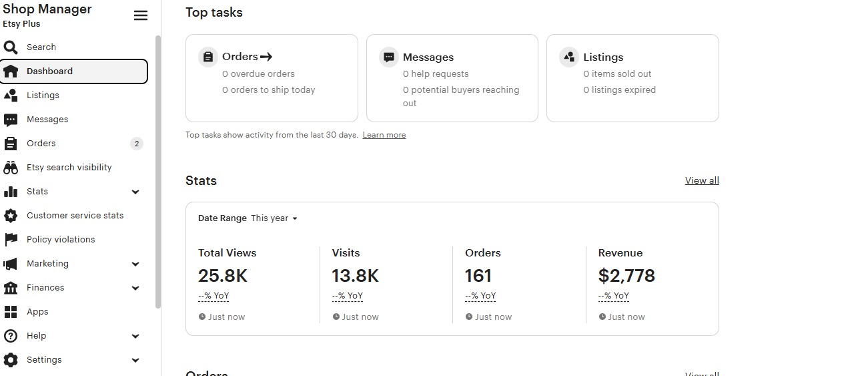
Task: Open the Apps grid icon in sidebar
Action: click(x=11, y=312)
